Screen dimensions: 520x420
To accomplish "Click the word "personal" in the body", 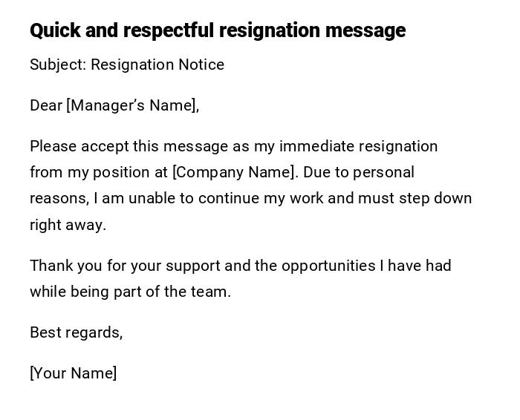I will pyautogui.click(x=383, y=172).
